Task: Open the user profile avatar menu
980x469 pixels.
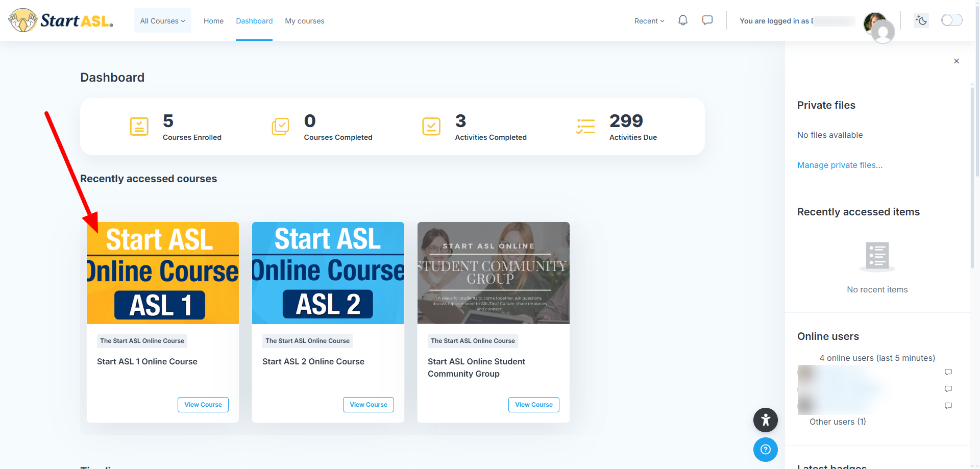Action: pyautogui.click(x=879, y=28)
